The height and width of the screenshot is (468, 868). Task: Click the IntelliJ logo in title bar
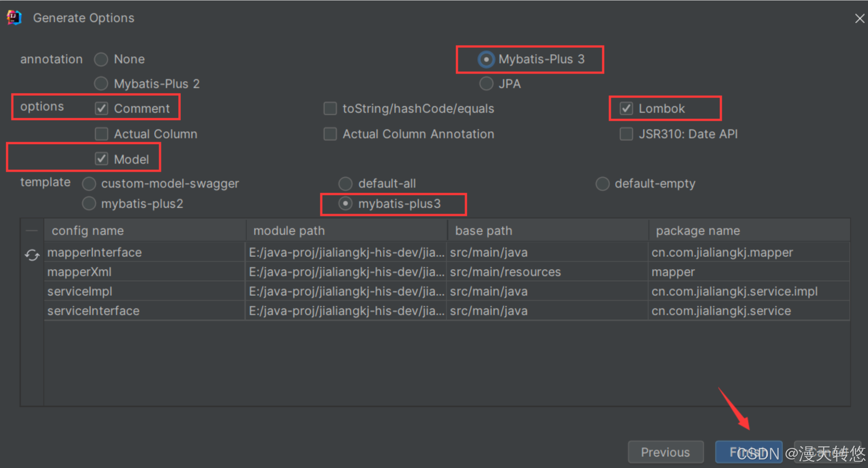[14, 18]
